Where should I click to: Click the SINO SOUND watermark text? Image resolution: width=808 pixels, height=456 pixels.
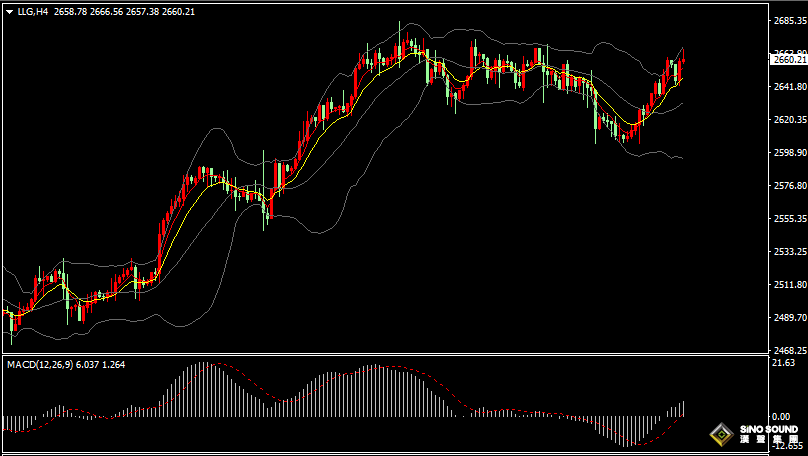[x=769, y=429]
